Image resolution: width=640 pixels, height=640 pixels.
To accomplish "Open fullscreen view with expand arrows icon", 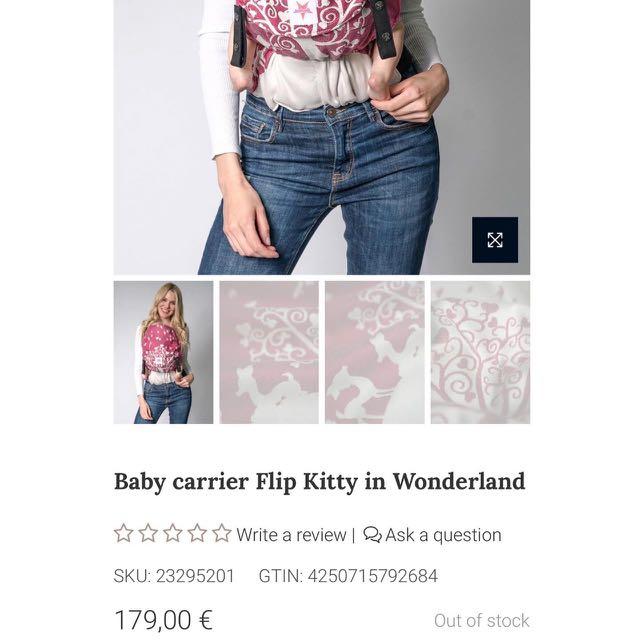I will [495, 240].
